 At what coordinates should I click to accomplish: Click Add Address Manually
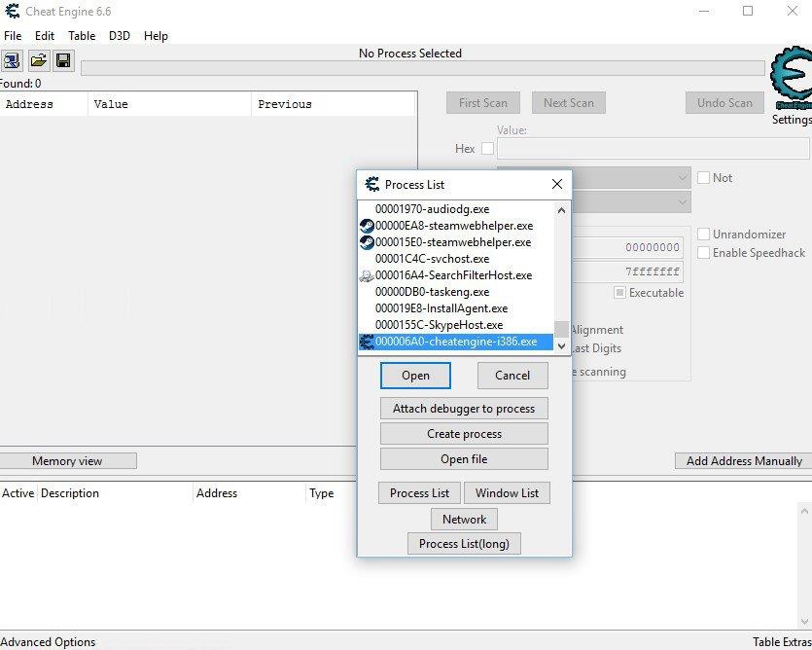tap(744, 461)
